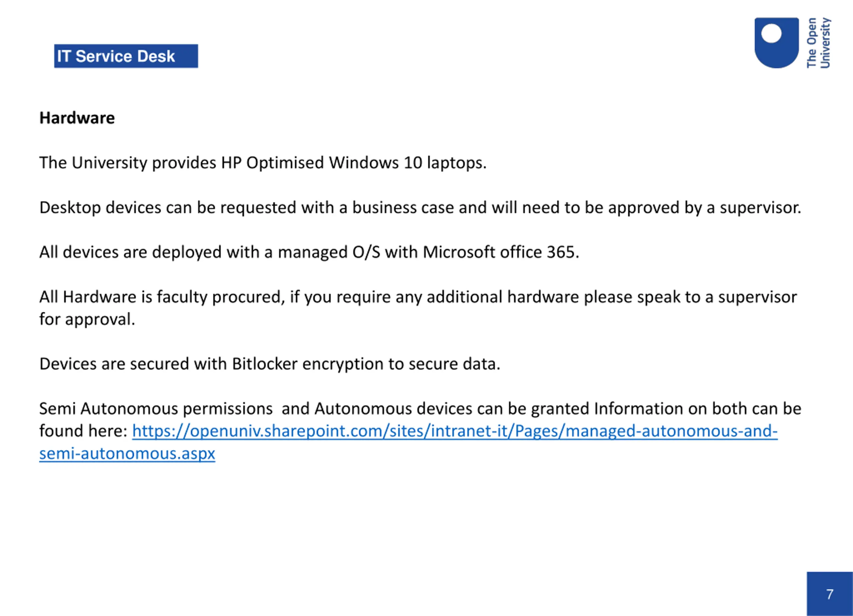The image size is (853, 616).
Task: Click the phrase "encryption to secure data"
Action: coord(401,364)
